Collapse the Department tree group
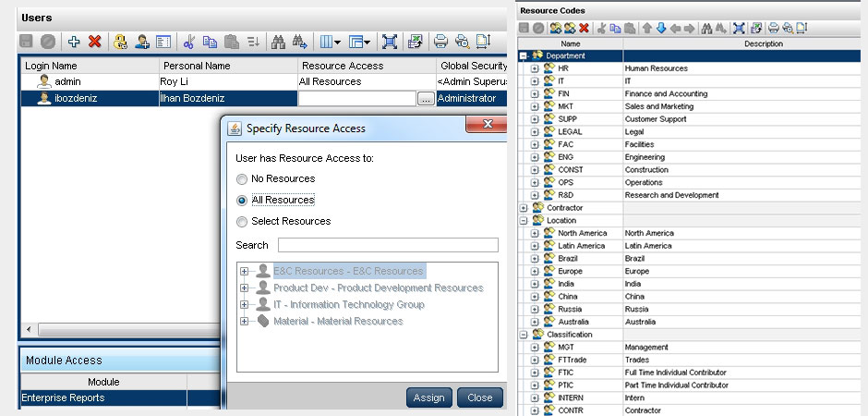Image resolution: width=868 pixels, height=416 pixels. click(x=524, y=55)
